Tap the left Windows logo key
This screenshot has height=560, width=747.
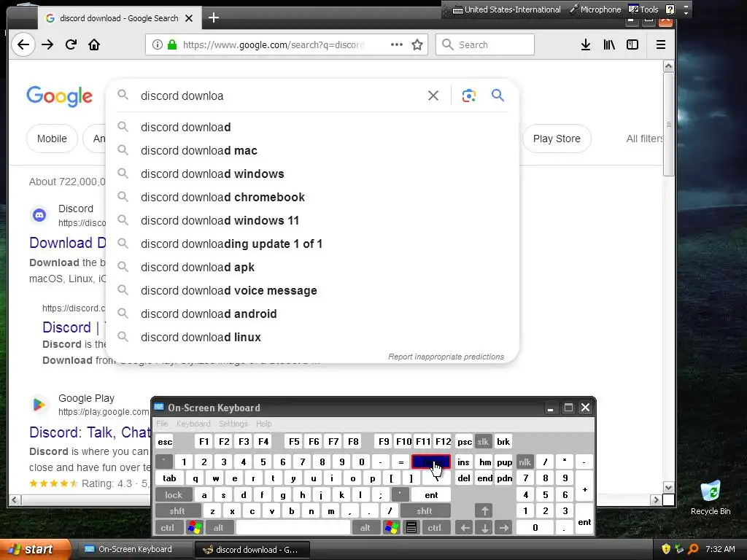pyautogui.click(x=194, y=528)
